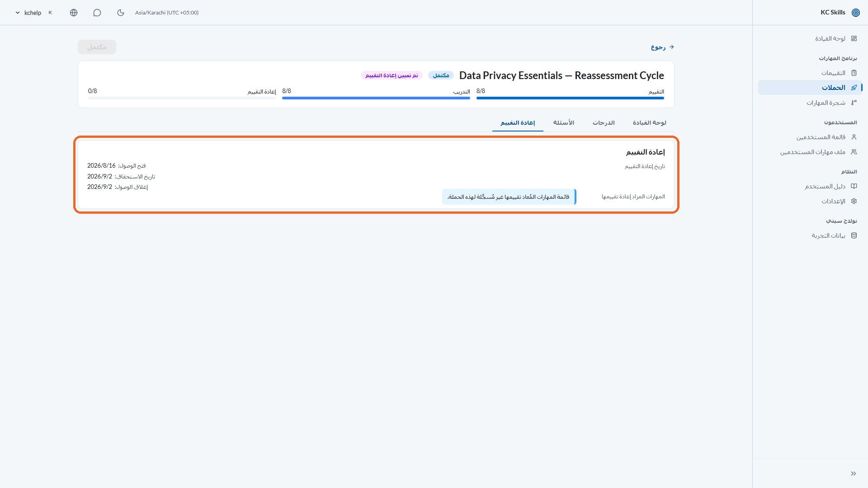The image size is (868, 488).
Task: Click the شجرة المهارات branch icon
Action: pos(854,103)
